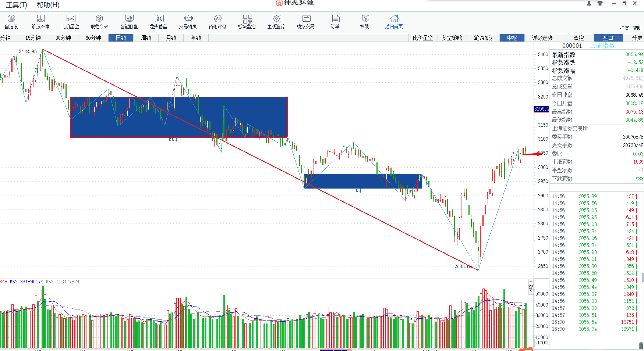Toggle the 中枢 pivot zone overlay
The image size is (644, 351).
[x=512, y=38]
